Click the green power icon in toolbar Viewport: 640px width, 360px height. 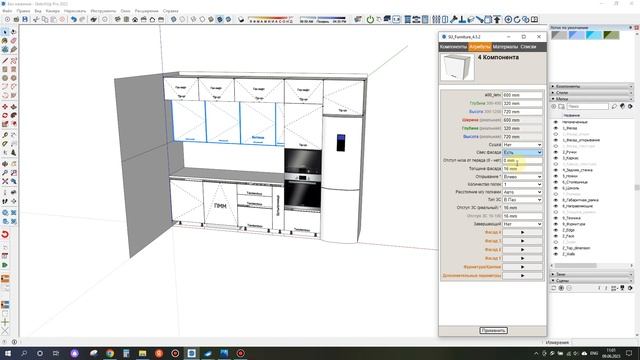coord(370,19)
